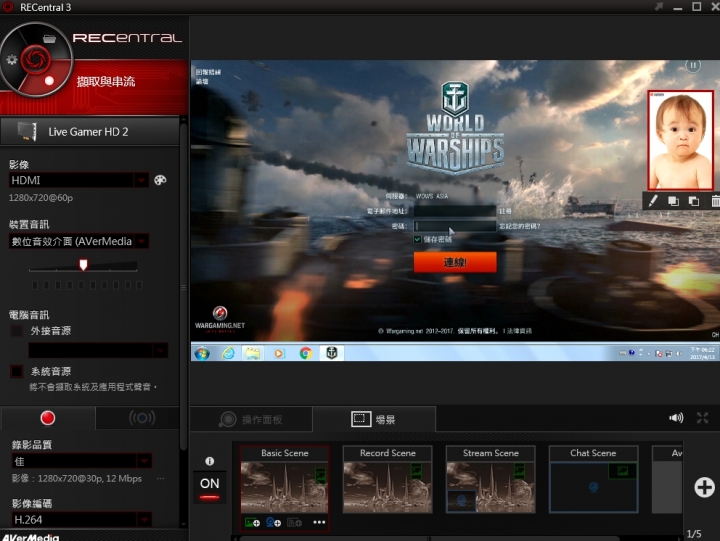Click the Wargaming.net logo in preview
This screenshot has height=541, width=720.
pyautogui.click(x=220, y=318)
